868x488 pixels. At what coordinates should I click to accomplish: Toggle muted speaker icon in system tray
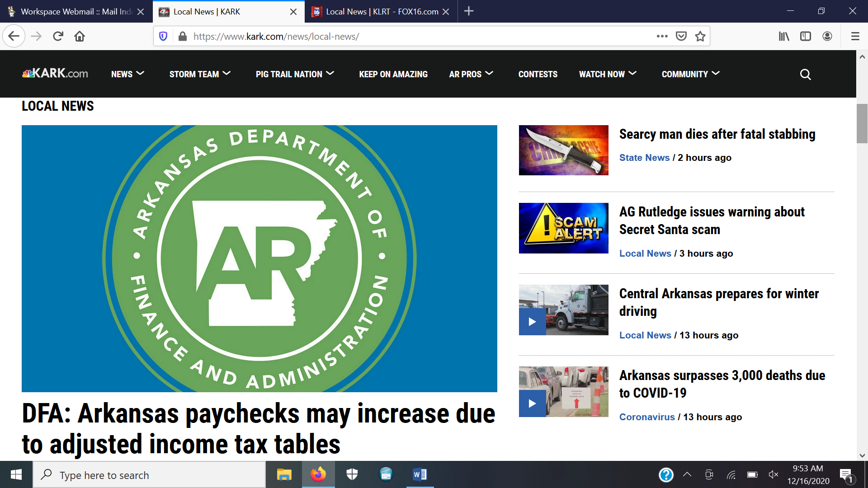(x=773, y=474)
